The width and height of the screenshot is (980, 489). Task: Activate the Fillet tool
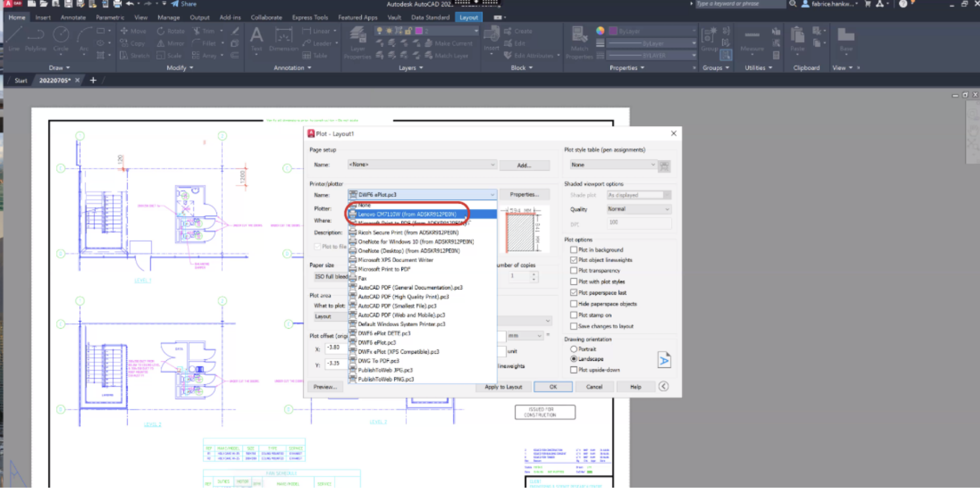pyautogui.click(x=204, y=43)
